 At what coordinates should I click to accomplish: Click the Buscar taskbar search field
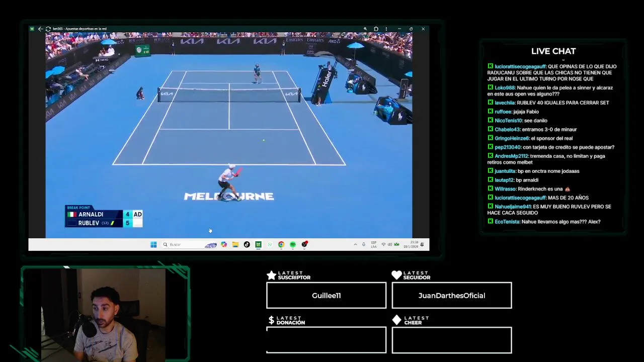tap(190, 244)
